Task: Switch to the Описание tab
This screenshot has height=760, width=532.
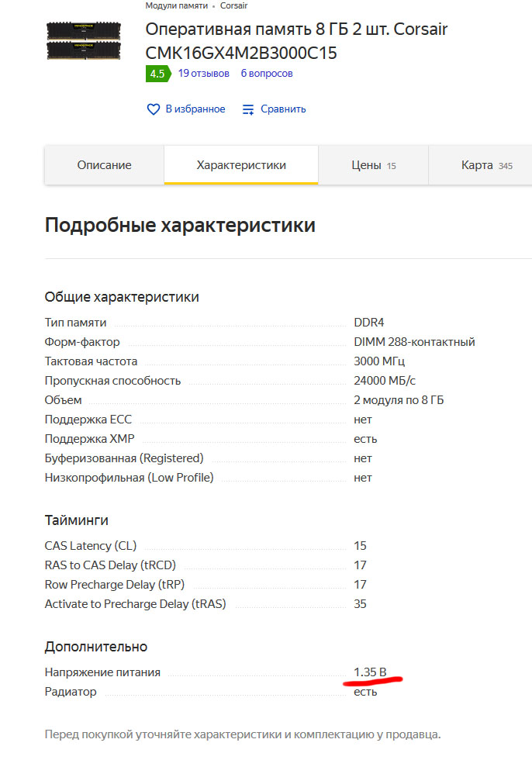Action: point(104,164)
